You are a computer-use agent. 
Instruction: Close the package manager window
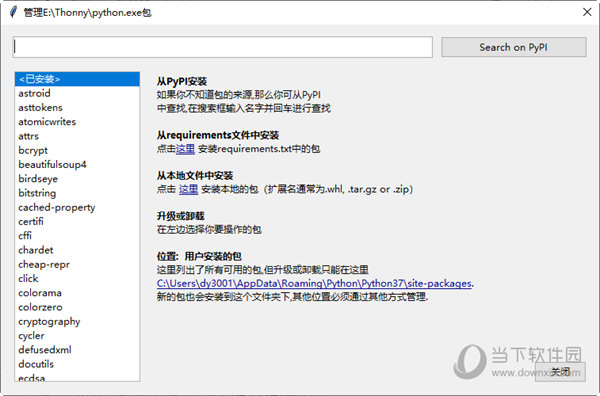pos(587,12)
